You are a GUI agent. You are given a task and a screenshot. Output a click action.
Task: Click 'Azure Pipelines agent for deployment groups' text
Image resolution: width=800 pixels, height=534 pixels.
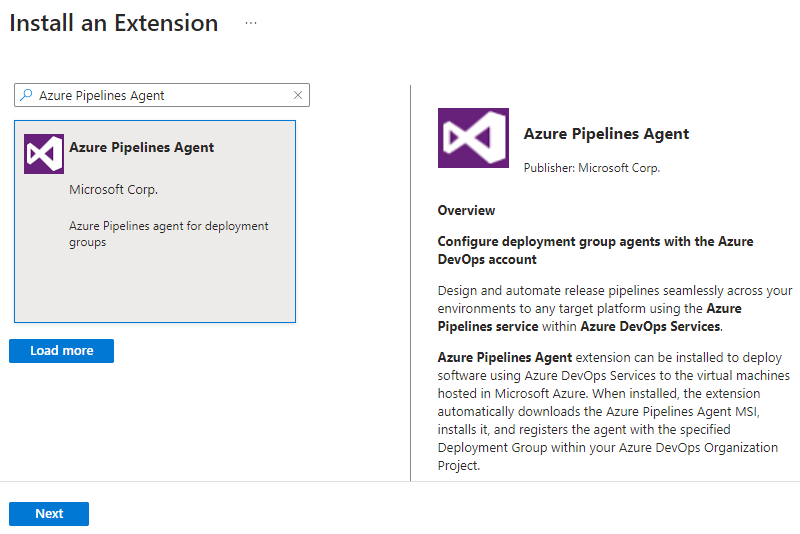click(x=169, y=234)
